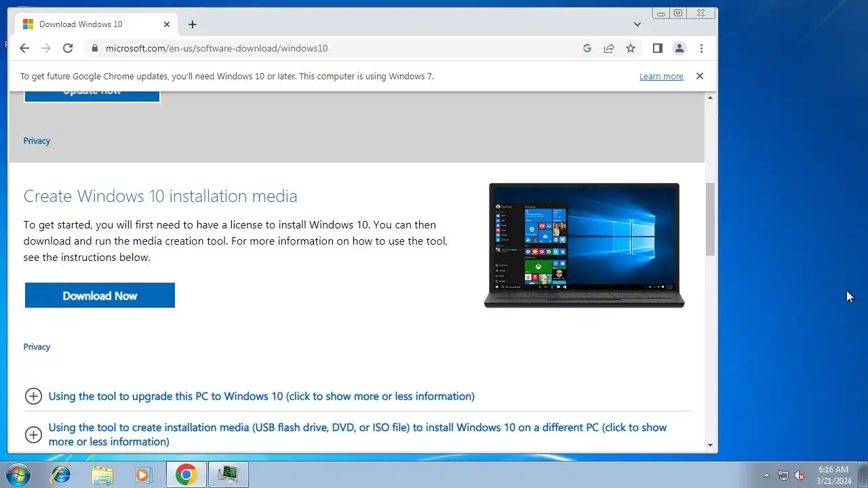Click the muted volume tray icon

pyautogui.click(x=800, y=475)
